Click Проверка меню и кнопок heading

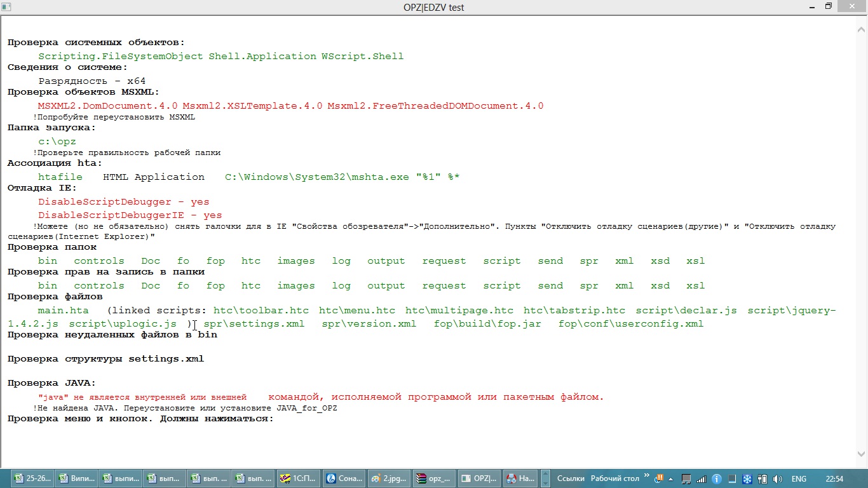pos(140,419)
